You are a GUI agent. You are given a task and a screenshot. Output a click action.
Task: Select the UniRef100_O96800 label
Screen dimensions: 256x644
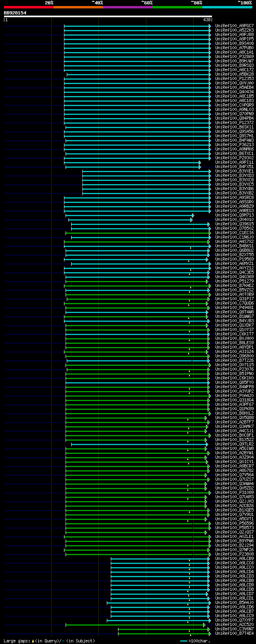(234, 356)
